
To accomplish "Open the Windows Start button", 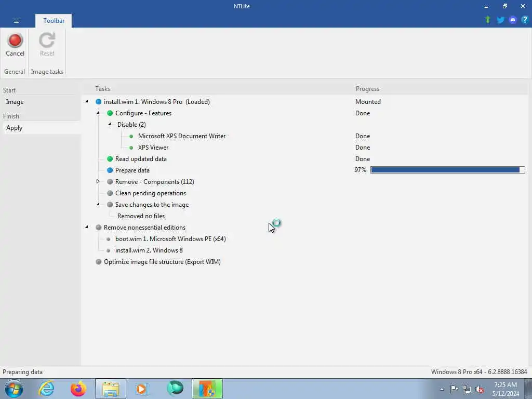I will (x=14, y=389).
